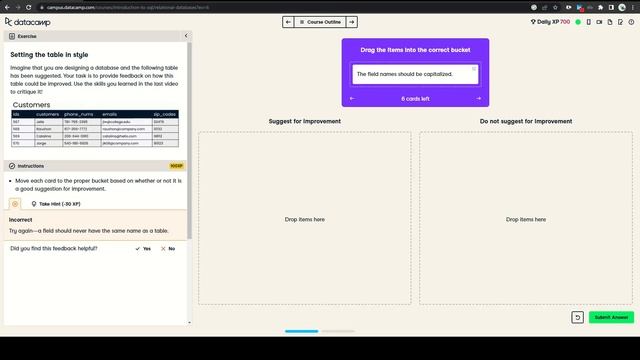Open the video camera icon in header
This screenshot has height=360, width=640.
[x=599, y=22]
